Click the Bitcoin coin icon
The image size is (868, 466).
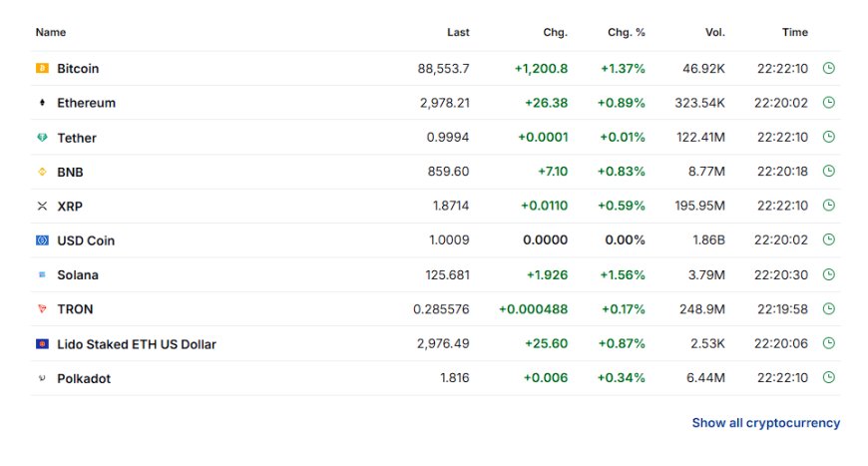[42, 68]
